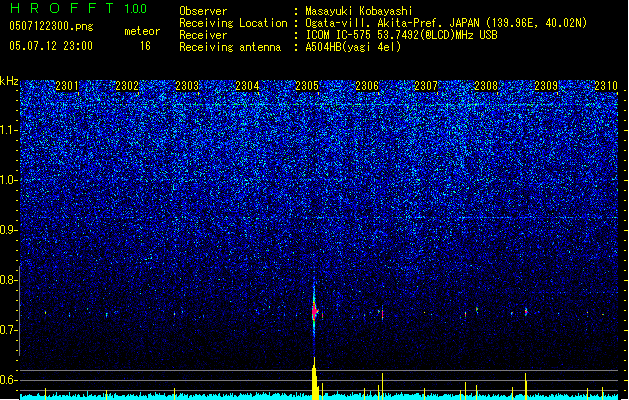Click the meteor count label
The height and width of the screenshot is (400, 629).
[x=142, y=31]
